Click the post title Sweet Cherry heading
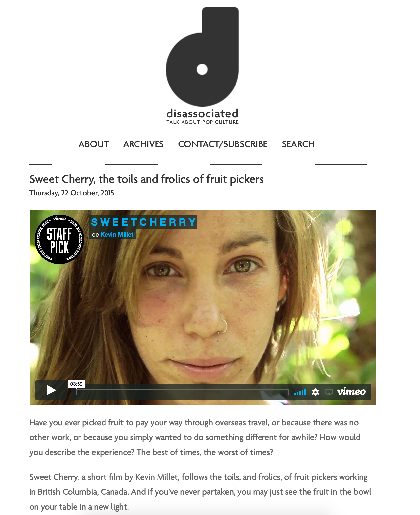This screenshot has height=515, width=420. [146, 179]
